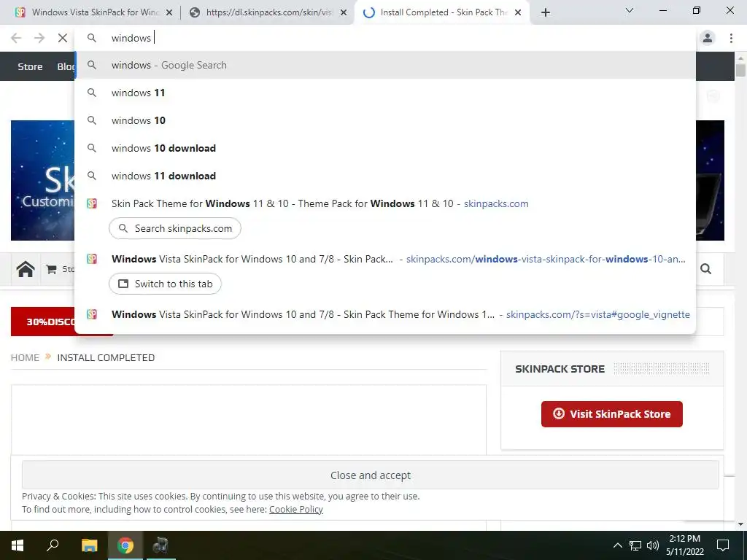Open Windows notification center
747x560 pixels.
[x=723, y=545]
